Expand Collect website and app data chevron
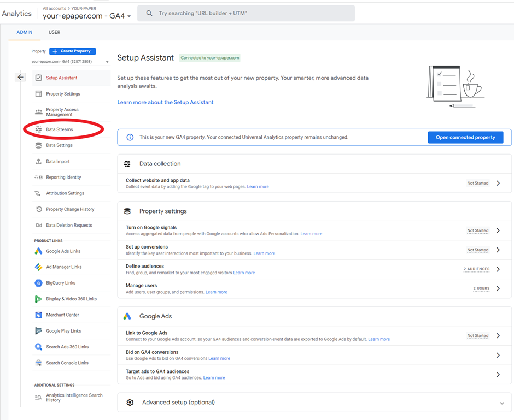 [x=498, y=183]
